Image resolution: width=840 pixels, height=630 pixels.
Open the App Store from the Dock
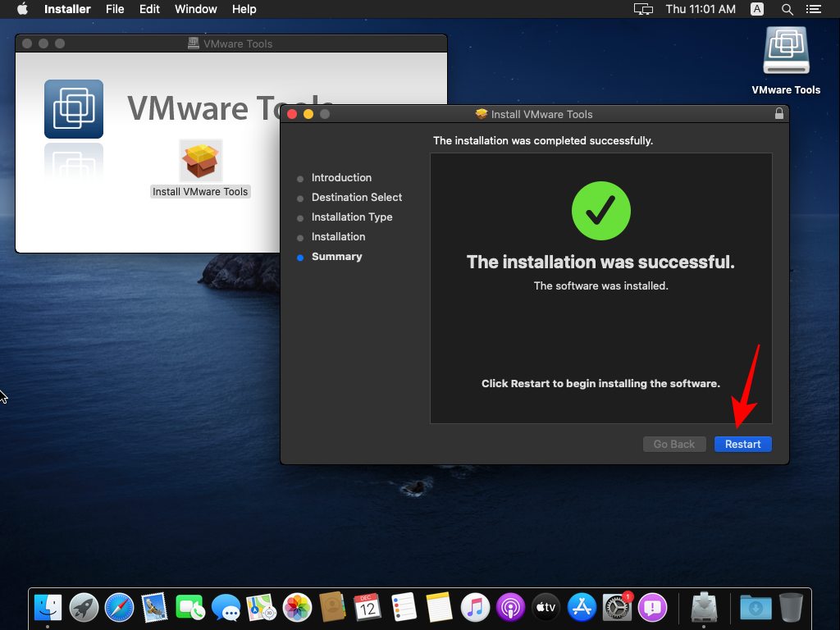point(582,607)
